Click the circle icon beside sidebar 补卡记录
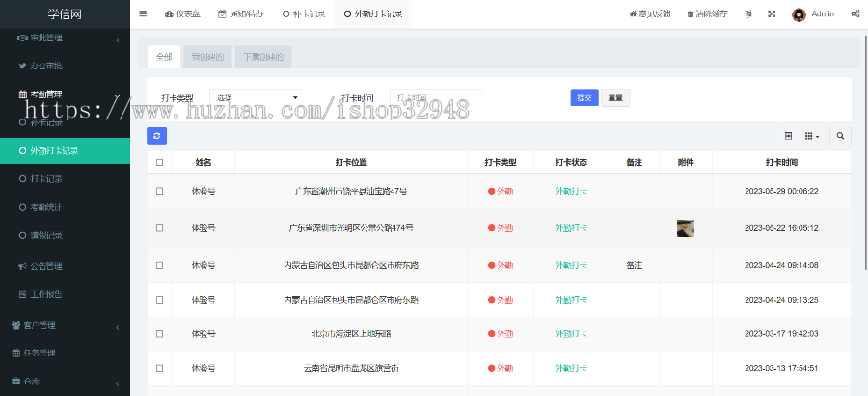 click(23, 122)
